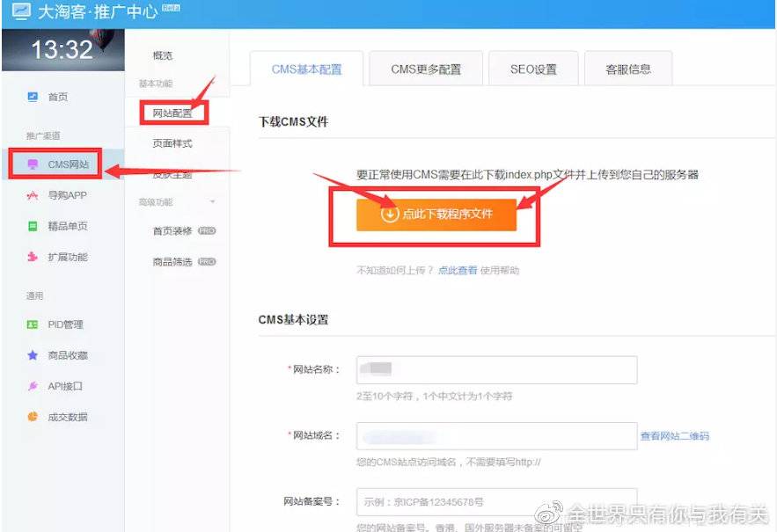777x532 pixels.
Task: Open 扩展功能 puzzle icon
Action: (x=33, y=257)
